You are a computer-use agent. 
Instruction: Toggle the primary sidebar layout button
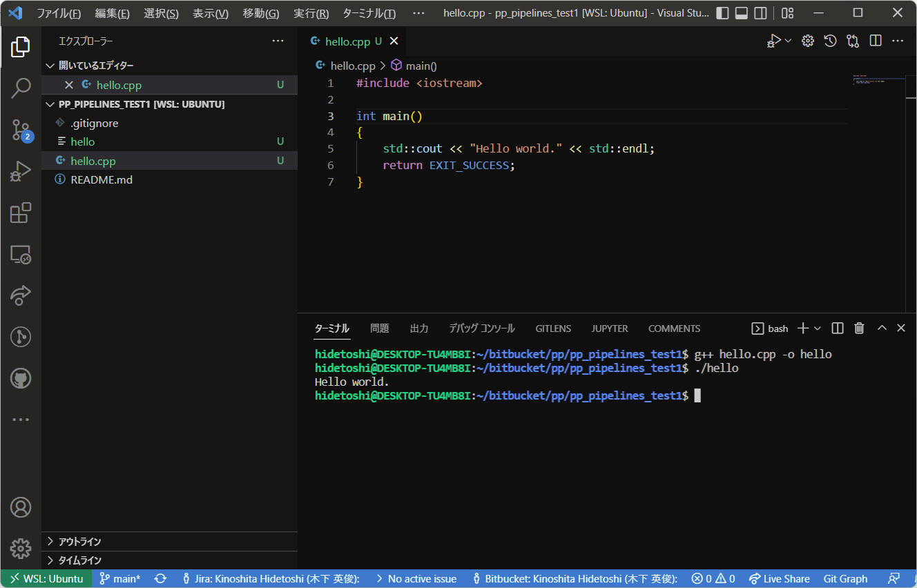[x=722, y=13]
